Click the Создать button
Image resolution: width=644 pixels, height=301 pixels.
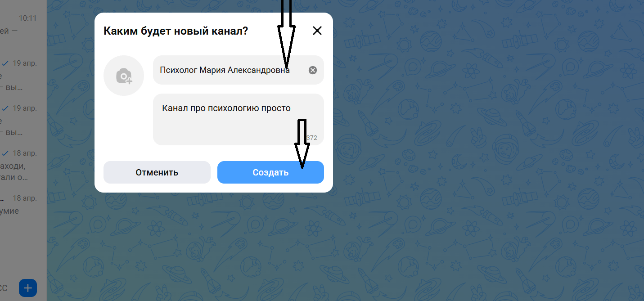coord(270,172)
